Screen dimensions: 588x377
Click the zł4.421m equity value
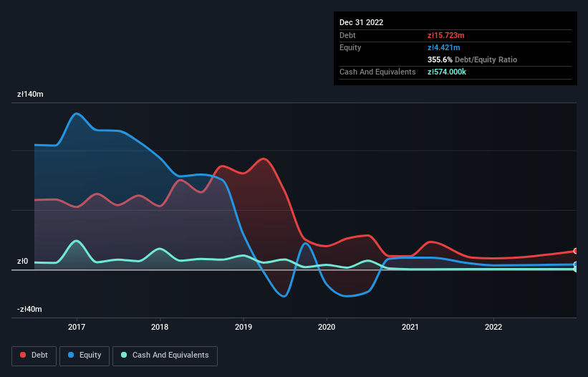(x=443, y=47)
